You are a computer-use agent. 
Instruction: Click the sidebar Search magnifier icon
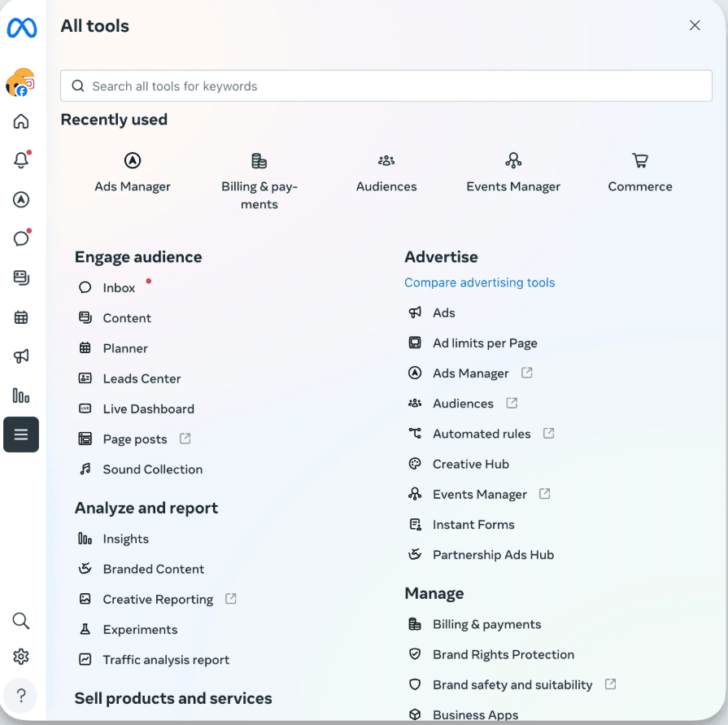point(21,621)
